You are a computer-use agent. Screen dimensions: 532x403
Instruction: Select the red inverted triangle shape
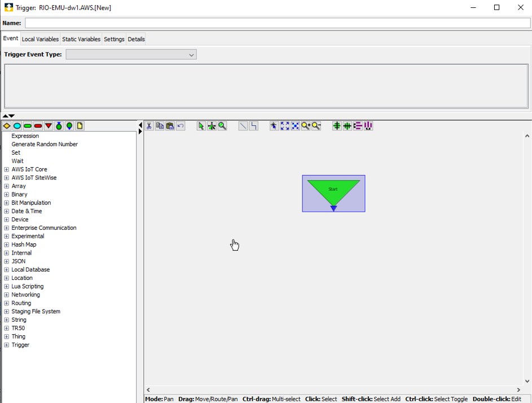coord(49,126)
